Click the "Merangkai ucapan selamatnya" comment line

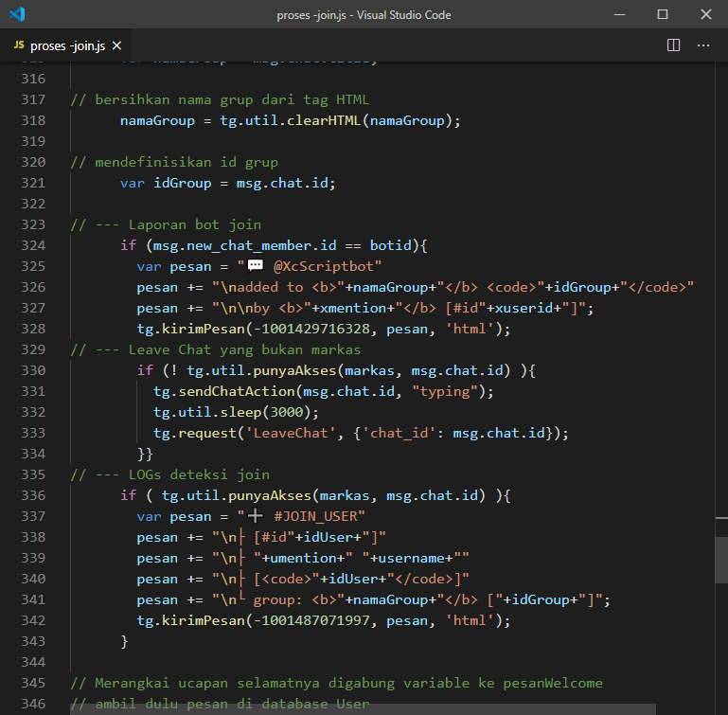click(x=336, y=683)
